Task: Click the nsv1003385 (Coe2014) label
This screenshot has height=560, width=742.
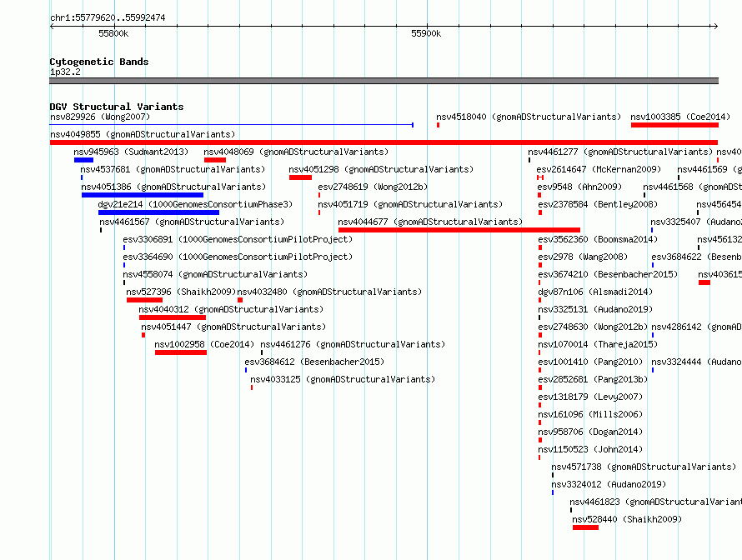Action: coord(680,117)
